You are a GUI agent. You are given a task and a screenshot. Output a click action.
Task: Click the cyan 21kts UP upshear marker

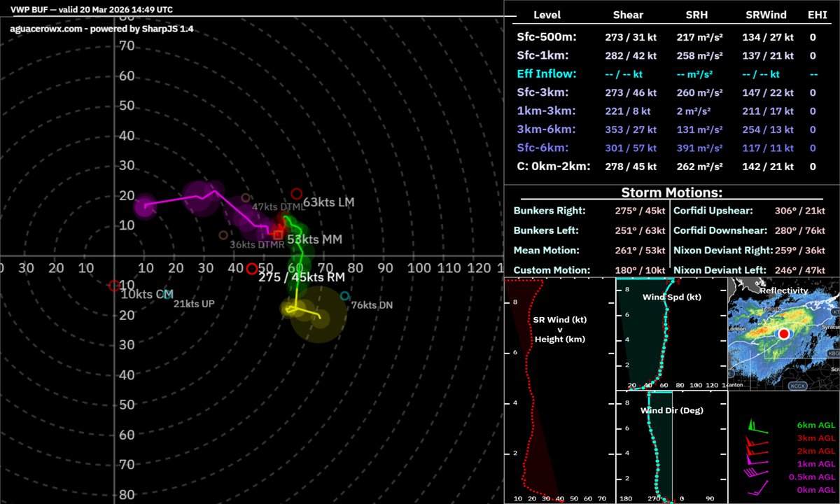[168, 295]
